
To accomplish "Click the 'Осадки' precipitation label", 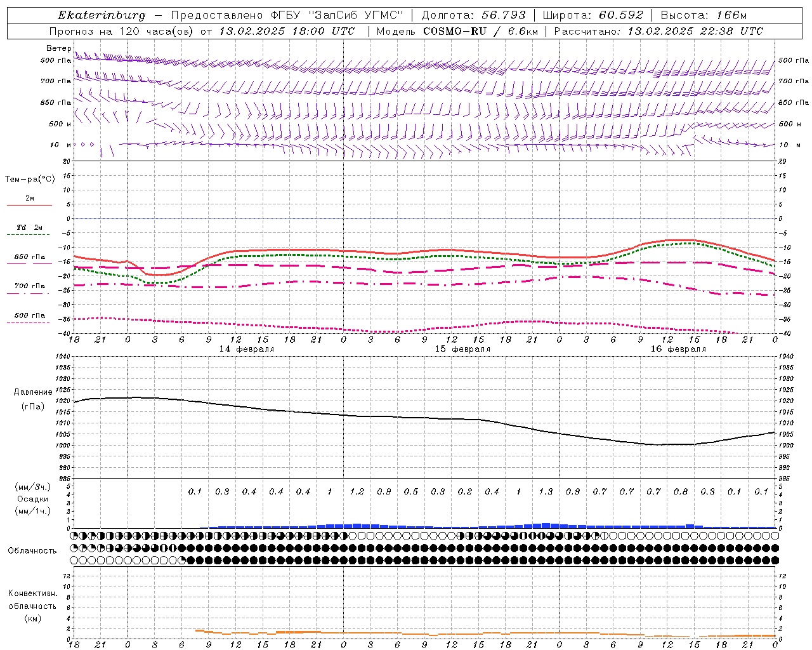I will 33,499.
